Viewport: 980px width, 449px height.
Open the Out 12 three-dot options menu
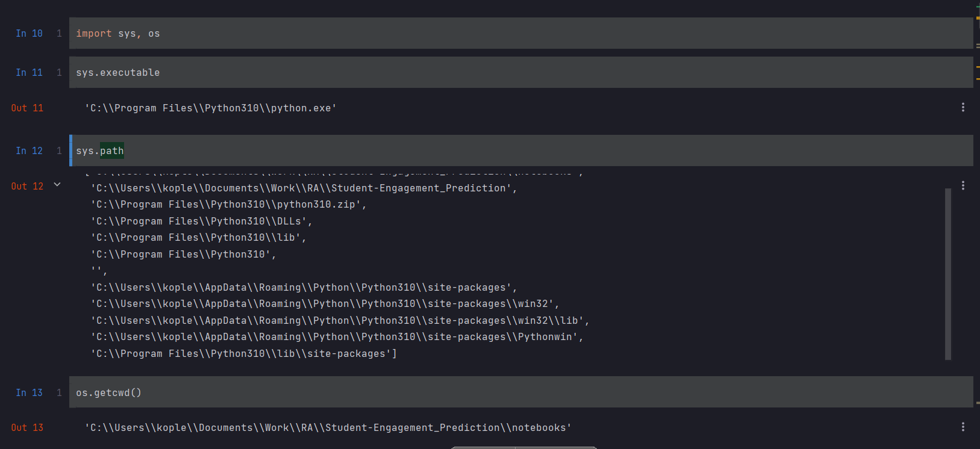coord(963,185)
